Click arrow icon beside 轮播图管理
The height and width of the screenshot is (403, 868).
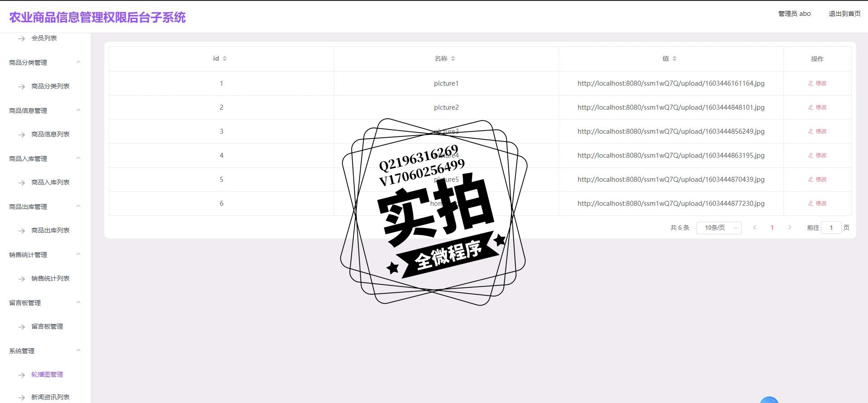[21, 375]
